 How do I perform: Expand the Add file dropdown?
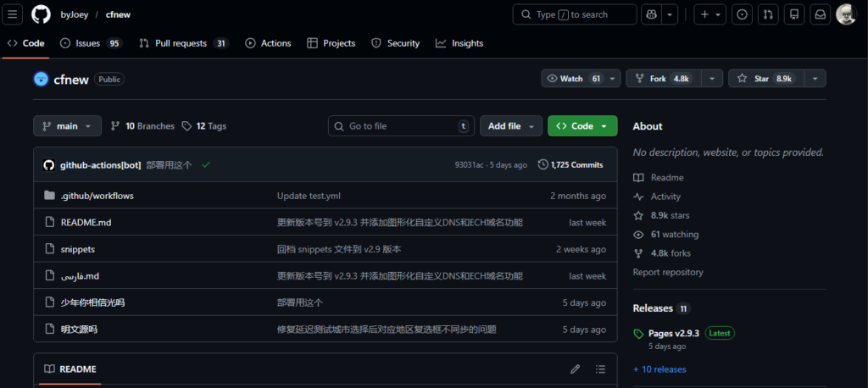click(511, 126)
